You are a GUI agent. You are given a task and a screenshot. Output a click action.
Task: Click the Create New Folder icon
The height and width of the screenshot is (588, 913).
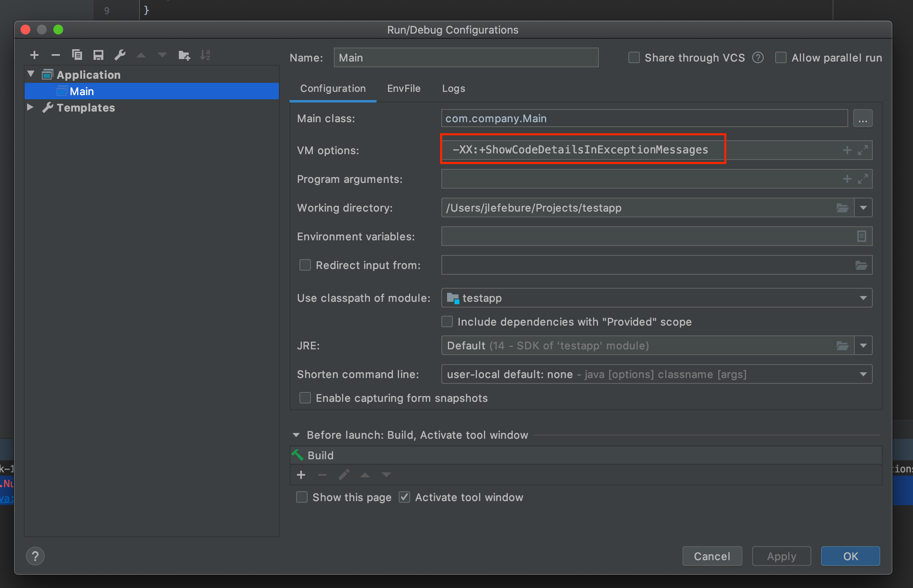[x=184, y=55]
